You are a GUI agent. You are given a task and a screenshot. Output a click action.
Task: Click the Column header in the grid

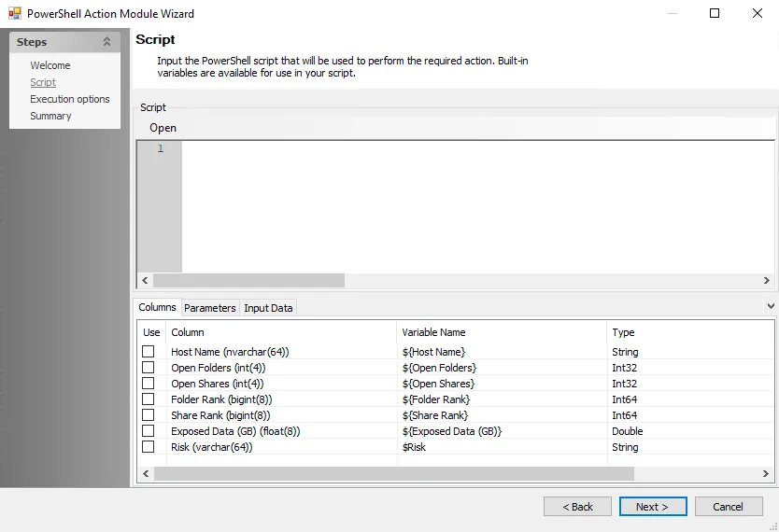coord(282,332)
